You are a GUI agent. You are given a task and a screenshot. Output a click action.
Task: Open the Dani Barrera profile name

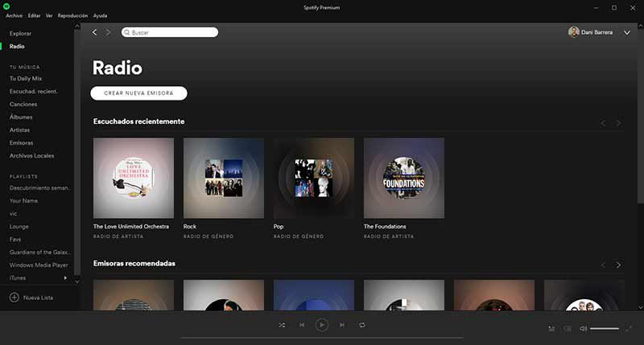[x=597, y=32]
